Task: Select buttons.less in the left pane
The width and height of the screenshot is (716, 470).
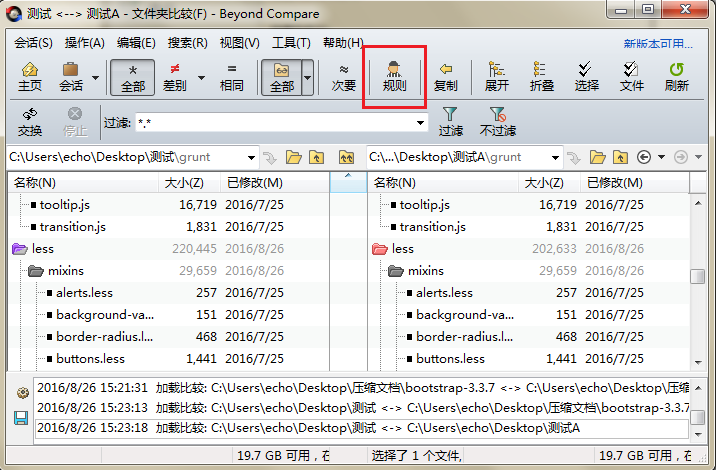Action: point(90,358)
